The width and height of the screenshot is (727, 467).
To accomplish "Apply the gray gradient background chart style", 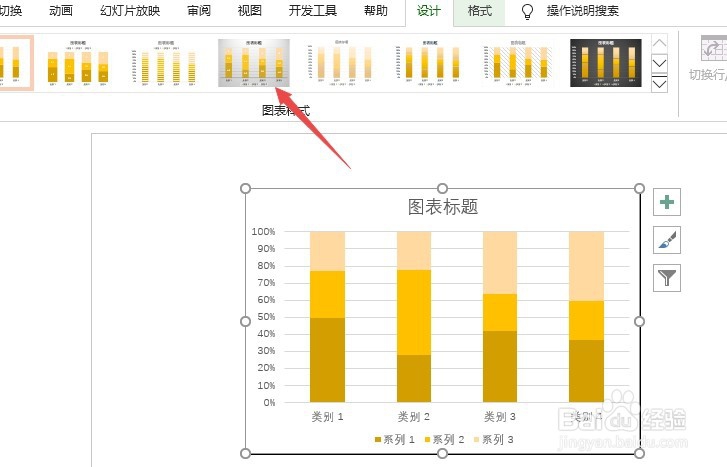I will click(x=254, y=63).
